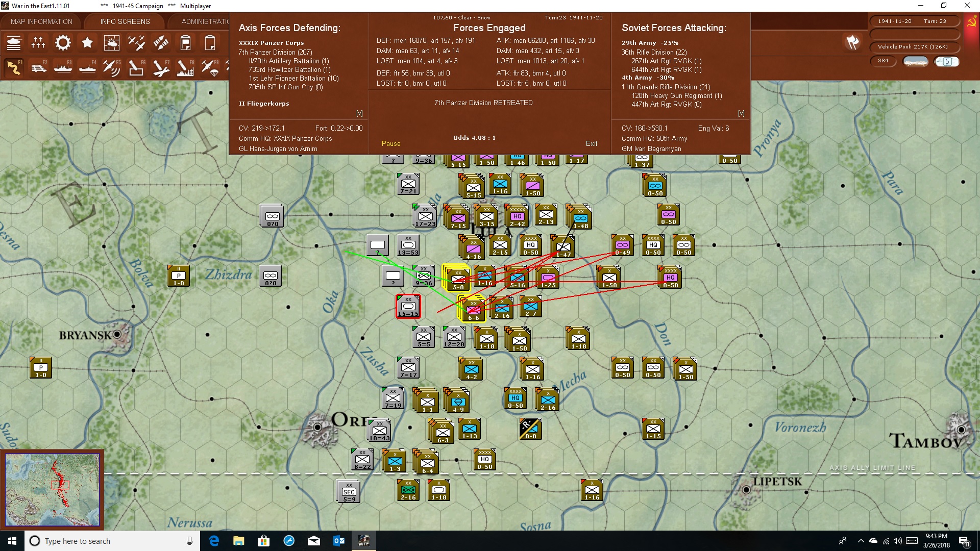Open the air doctrine planes icon
980x551 pixels.
(136, 43)
